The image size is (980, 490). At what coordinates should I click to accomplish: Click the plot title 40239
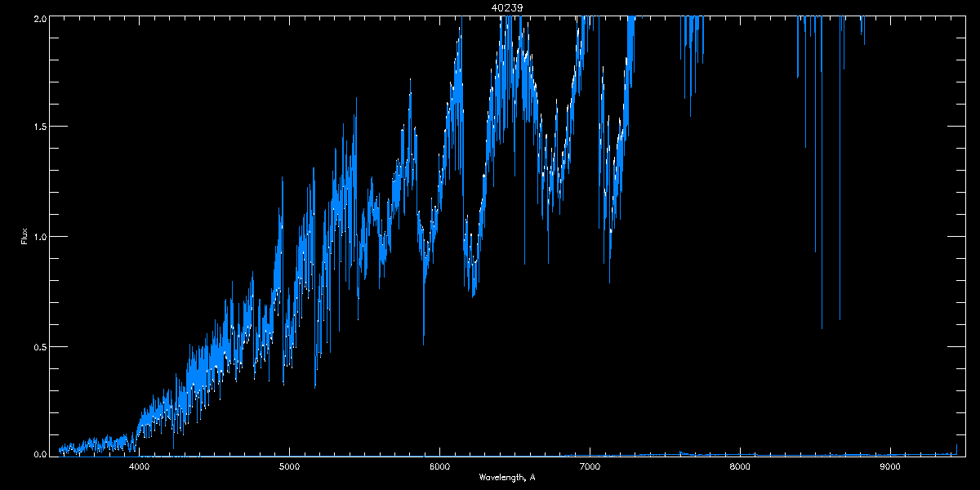pos(507,7)
